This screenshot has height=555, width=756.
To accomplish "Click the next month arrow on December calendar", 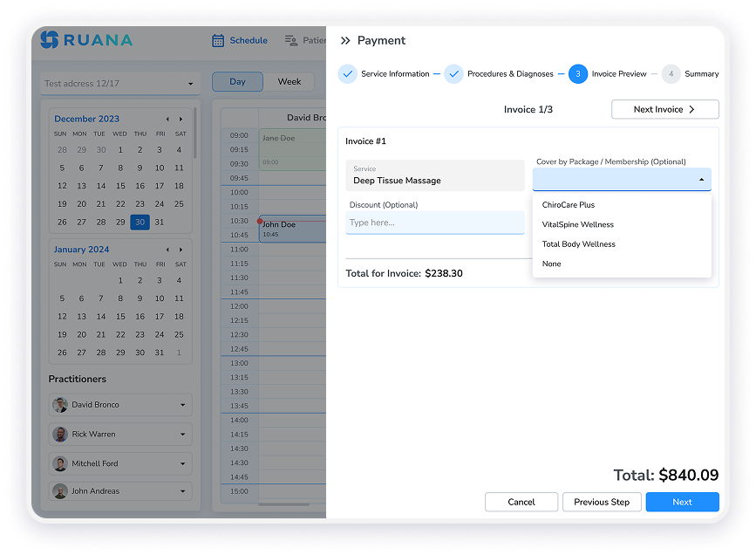I will (181, 119).
